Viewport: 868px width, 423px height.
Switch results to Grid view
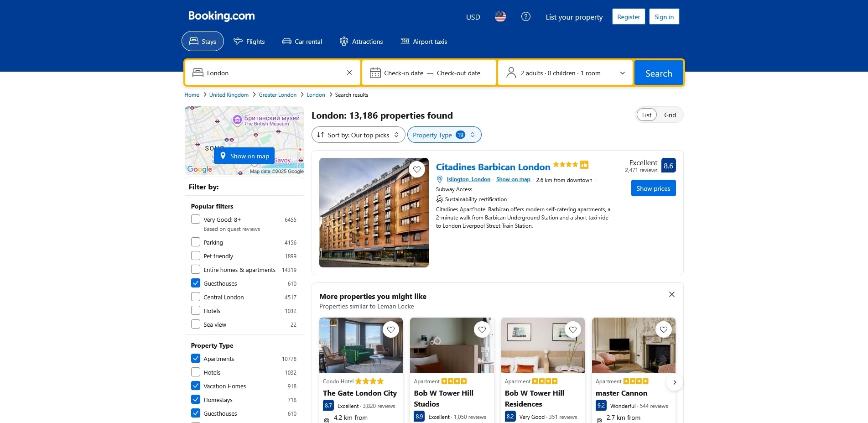[670, 115]
